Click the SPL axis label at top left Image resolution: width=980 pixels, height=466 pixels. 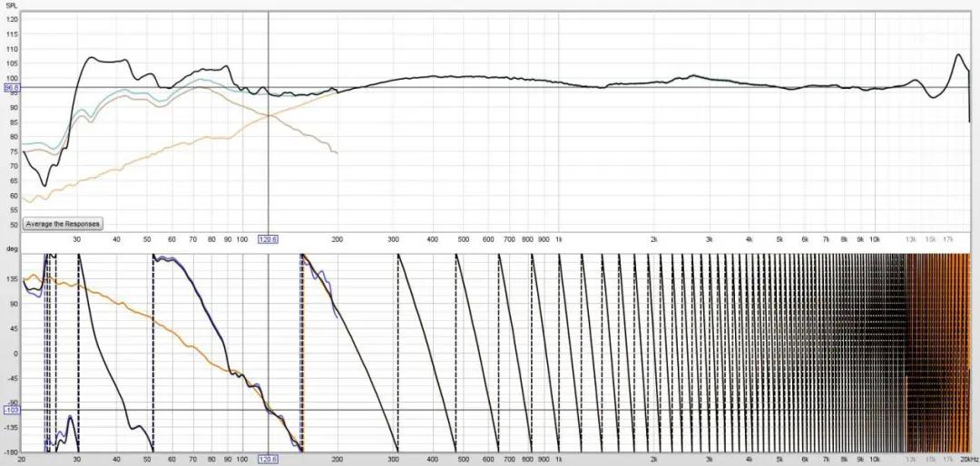(x=11, y=5)
